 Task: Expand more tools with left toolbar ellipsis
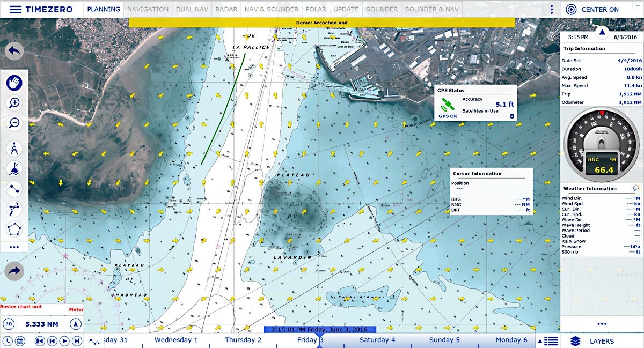(x=14, y=247)
